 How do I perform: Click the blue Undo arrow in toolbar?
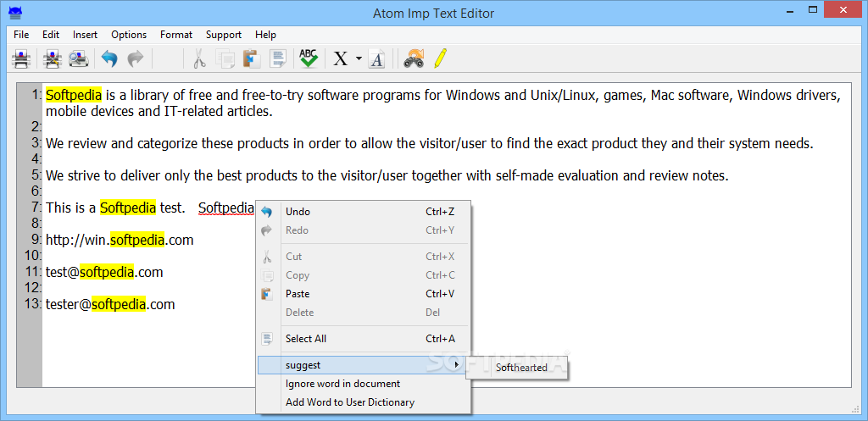(x=109, y=58)
